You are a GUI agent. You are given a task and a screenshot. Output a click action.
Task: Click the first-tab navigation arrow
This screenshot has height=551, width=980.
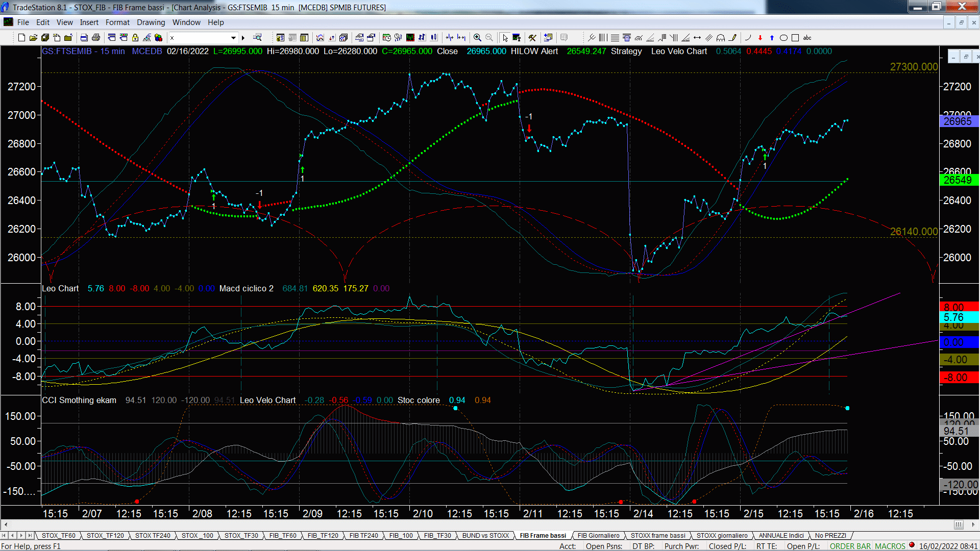(x=4, y=536)
